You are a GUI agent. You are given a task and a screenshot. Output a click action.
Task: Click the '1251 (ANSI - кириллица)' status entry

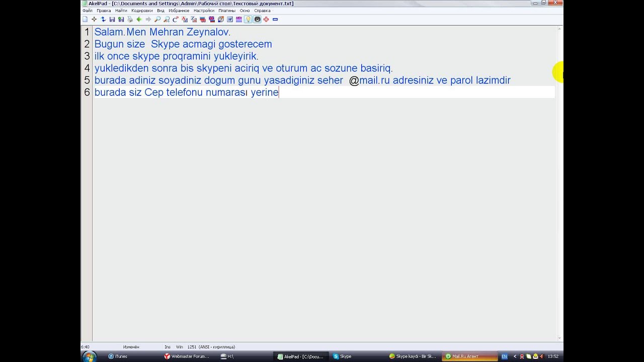(x=211, y=347)
